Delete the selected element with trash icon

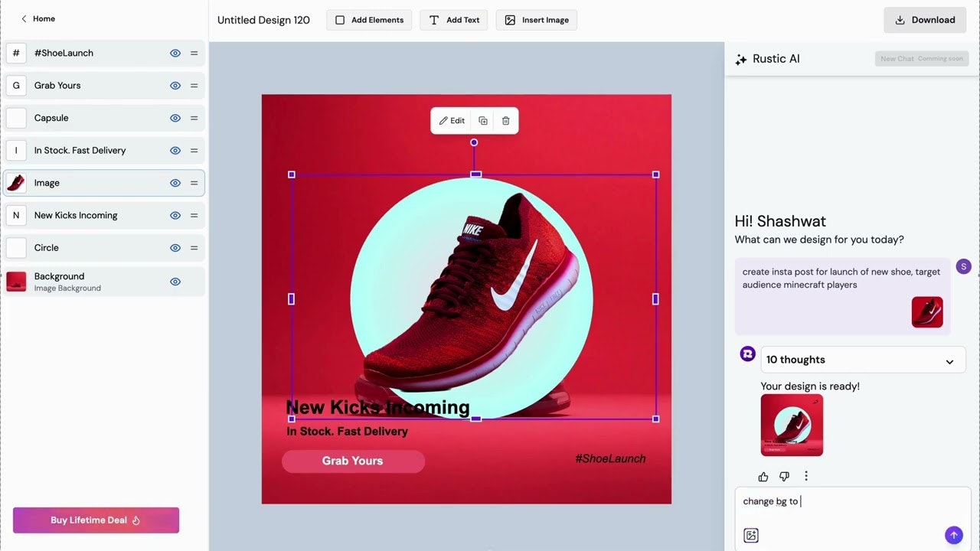point(506,121)
